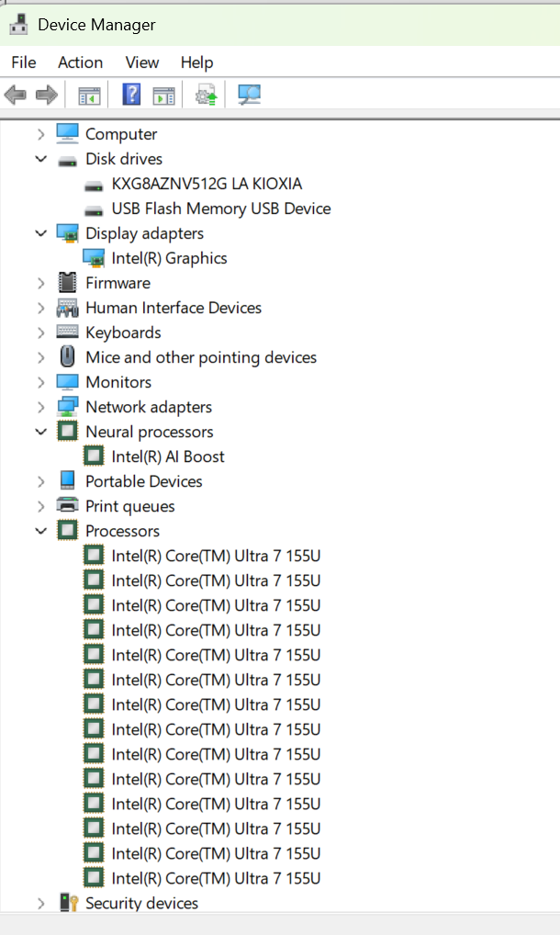
Task: Click the Back arrow toolbar icon
Action: click(15, 95)
